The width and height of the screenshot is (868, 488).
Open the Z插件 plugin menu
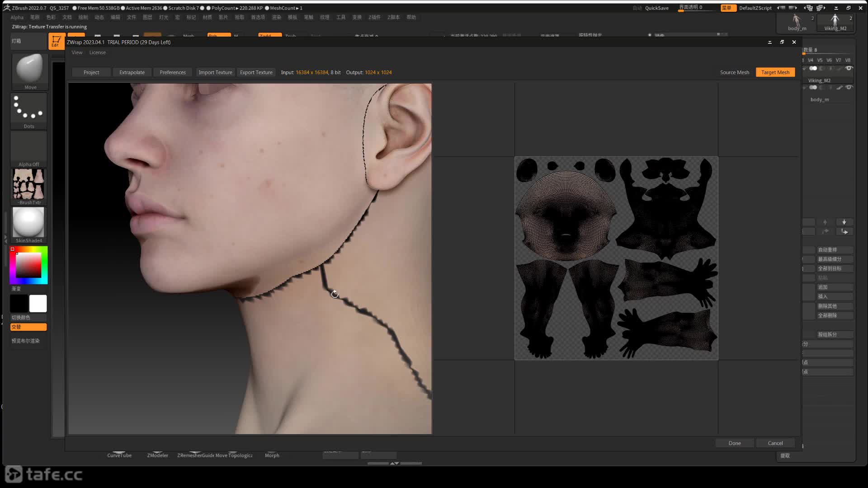374,17
